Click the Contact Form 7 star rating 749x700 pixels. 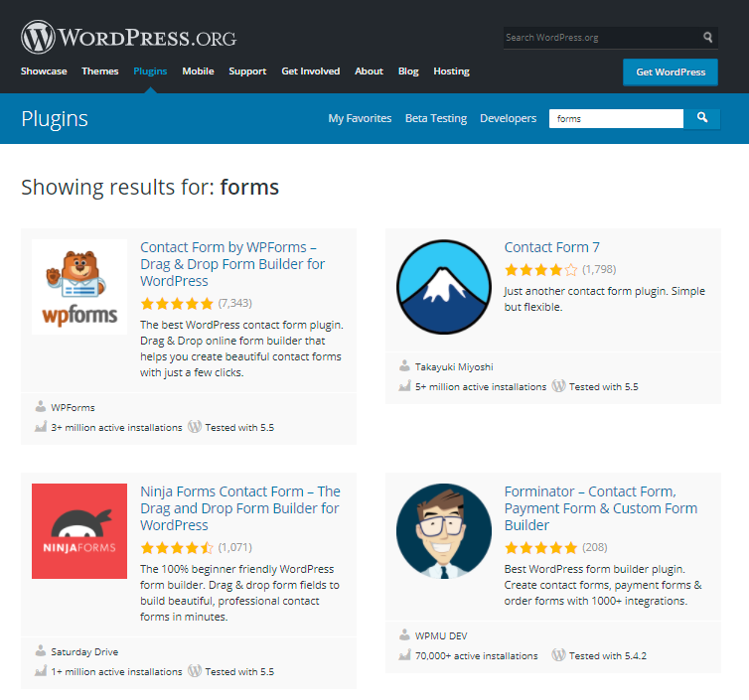tap(540, 270)
